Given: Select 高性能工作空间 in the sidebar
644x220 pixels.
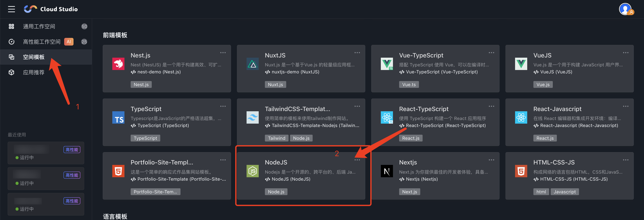Looking at the screenshot, I should [46, 42].
